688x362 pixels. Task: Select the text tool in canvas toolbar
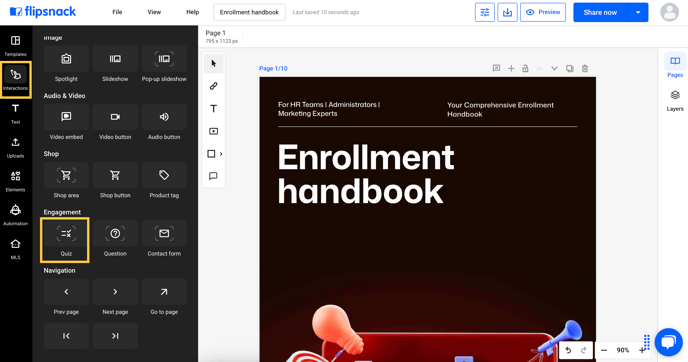point(214,108)
